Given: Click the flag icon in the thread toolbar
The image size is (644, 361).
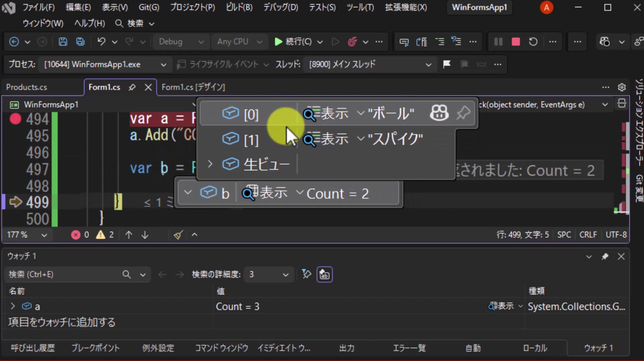Looking at the screenshot, I should coord(446,64).
